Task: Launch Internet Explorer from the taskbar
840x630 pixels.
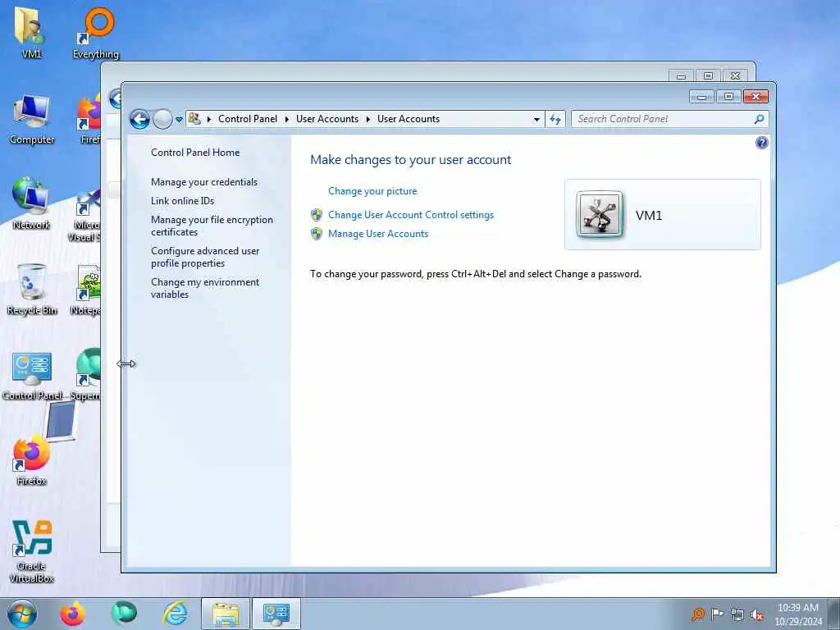Action: click(175, 614)
